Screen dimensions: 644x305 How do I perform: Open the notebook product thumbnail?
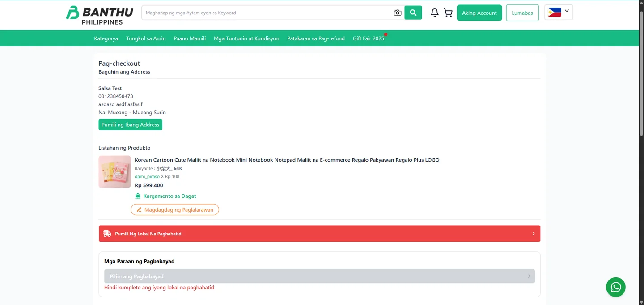[114, 172]
